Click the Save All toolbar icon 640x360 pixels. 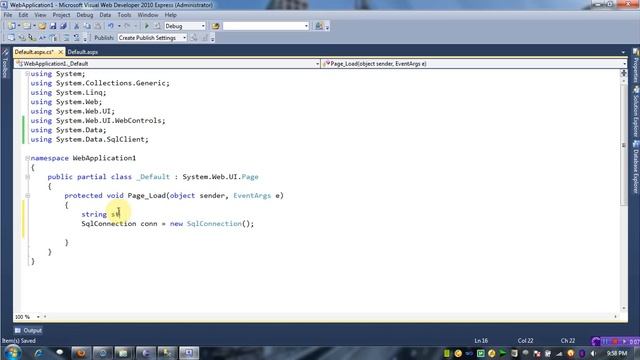[63, 26]
